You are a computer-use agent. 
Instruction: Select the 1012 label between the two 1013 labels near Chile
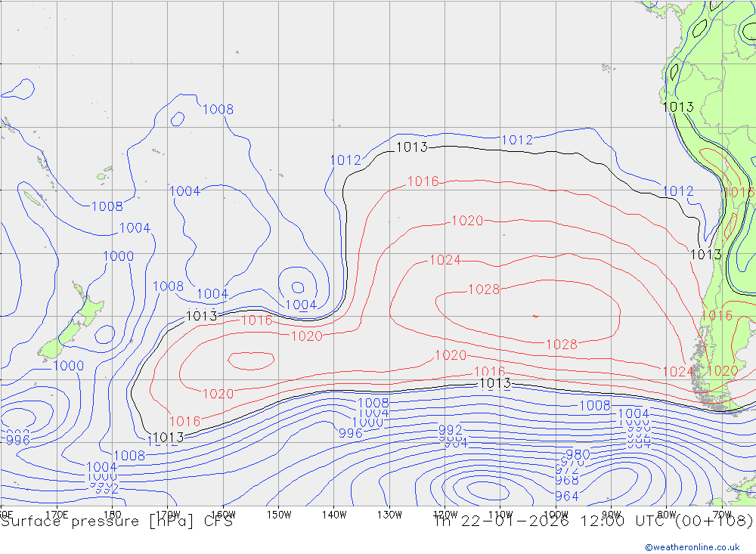point(678,191)
